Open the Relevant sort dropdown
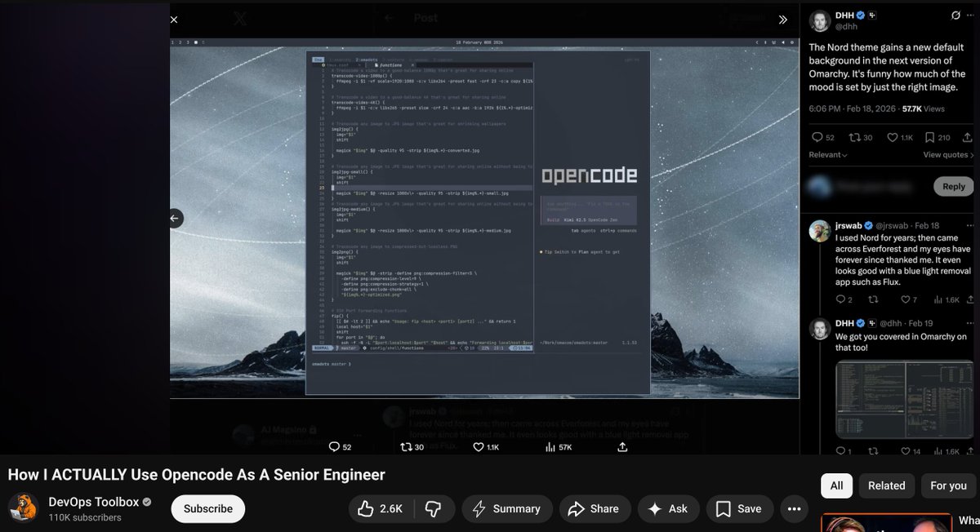The image size is (980, 532). 828,155
